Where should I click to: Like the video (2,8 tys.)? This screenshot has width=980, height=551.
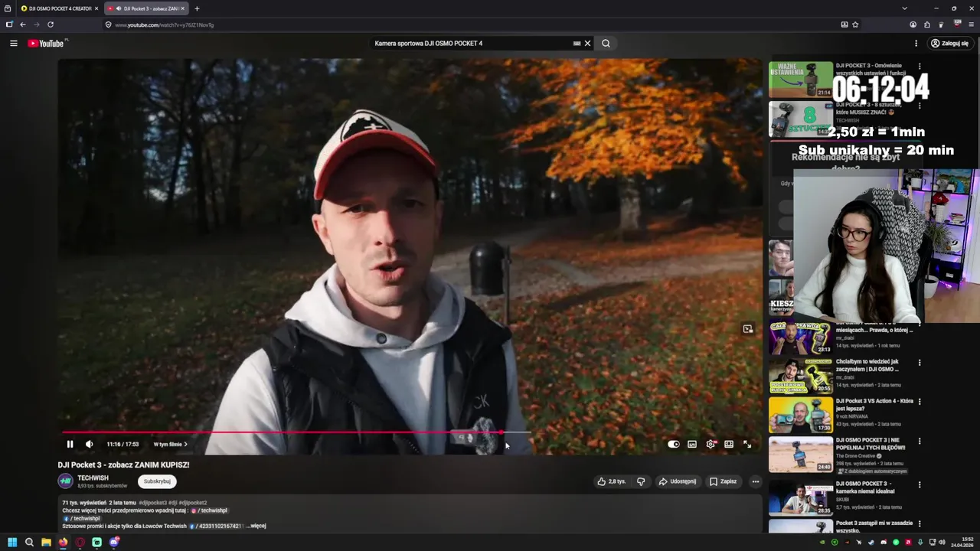click(612, 481)
